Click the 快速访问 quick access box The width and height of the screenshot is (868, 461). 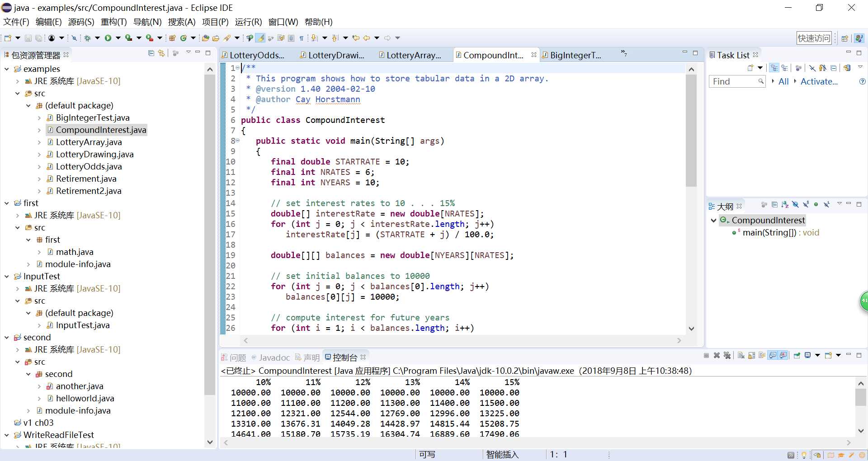pos(814,38)
